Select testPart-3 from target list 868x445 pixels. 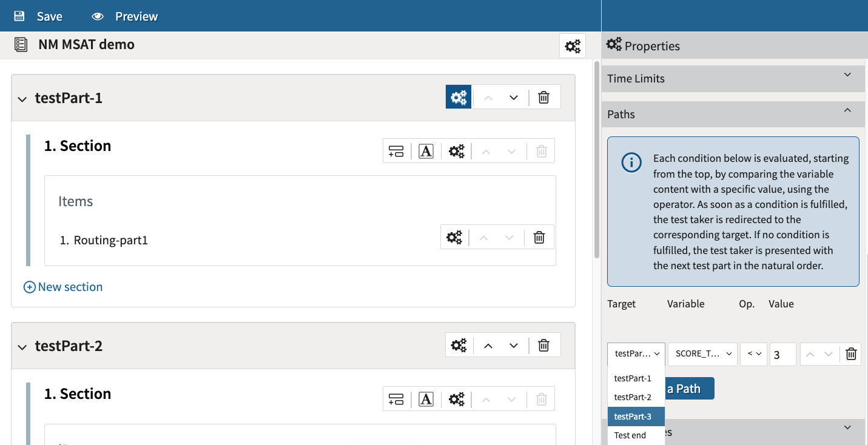pos(633,417)
